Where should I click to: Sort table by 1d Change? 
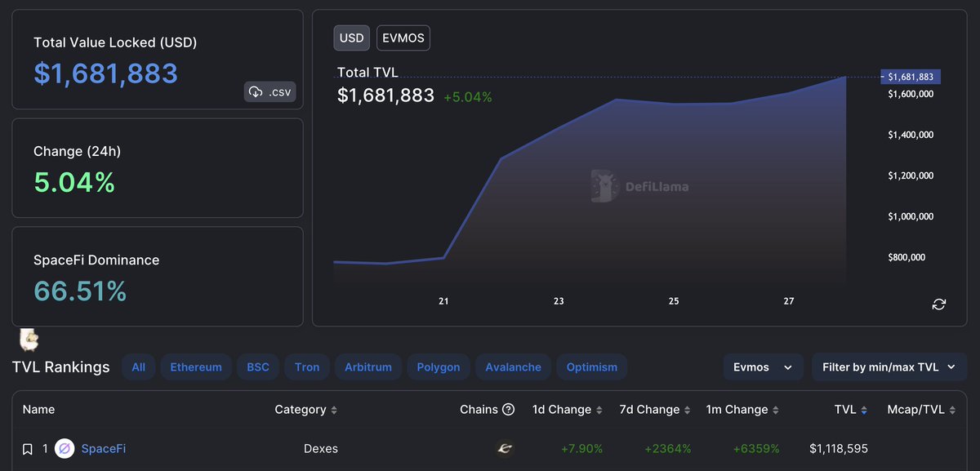point(568,410)
